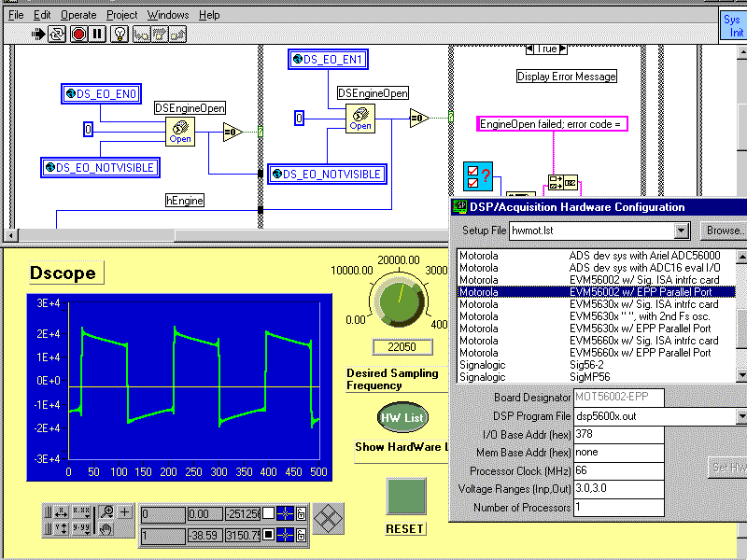Click case selector right arrow next to True
Screen dimensions: 747x560
click(x=563, y=49)
